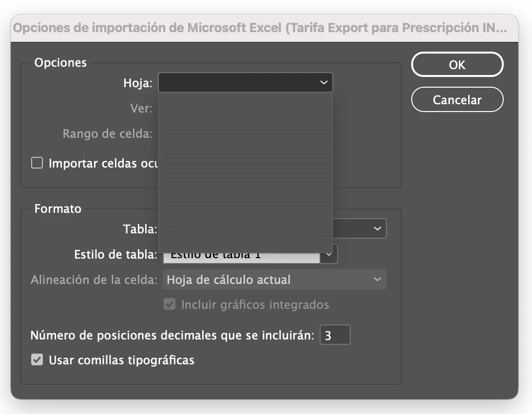The height and width of the screenshot is (414, 532).
Task: Expand the Tabla format dropdown arrow
Action: (x=377, y=228)
